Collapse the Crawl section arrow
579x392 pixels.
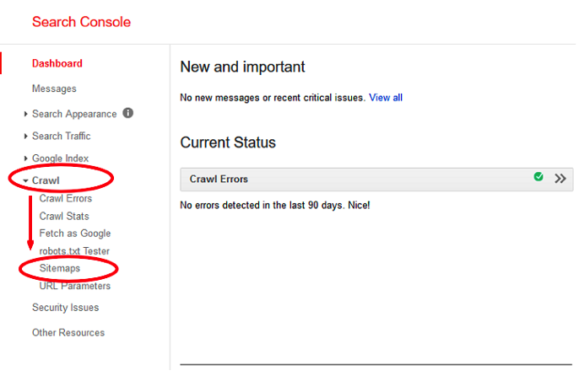(x=26, y=181)
